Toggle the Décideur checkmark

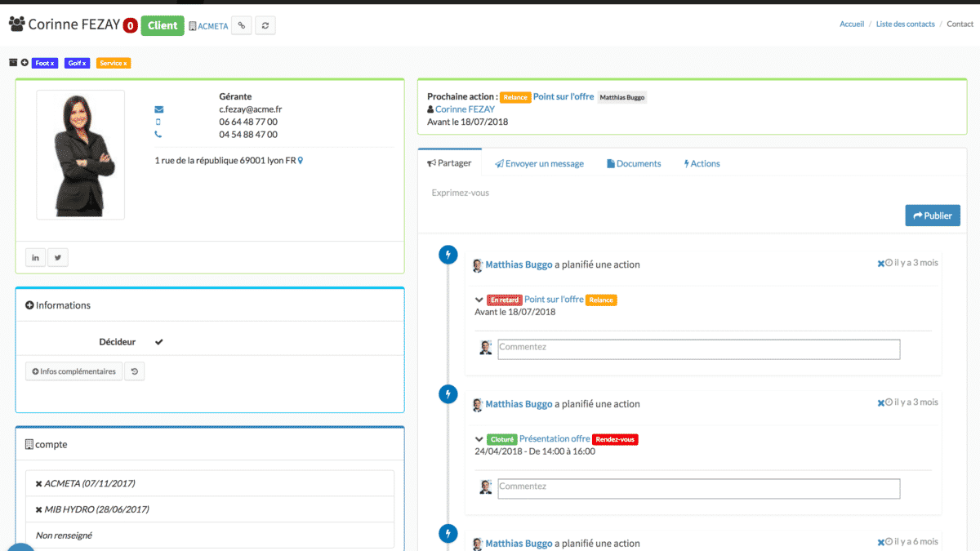coord(159,342)
